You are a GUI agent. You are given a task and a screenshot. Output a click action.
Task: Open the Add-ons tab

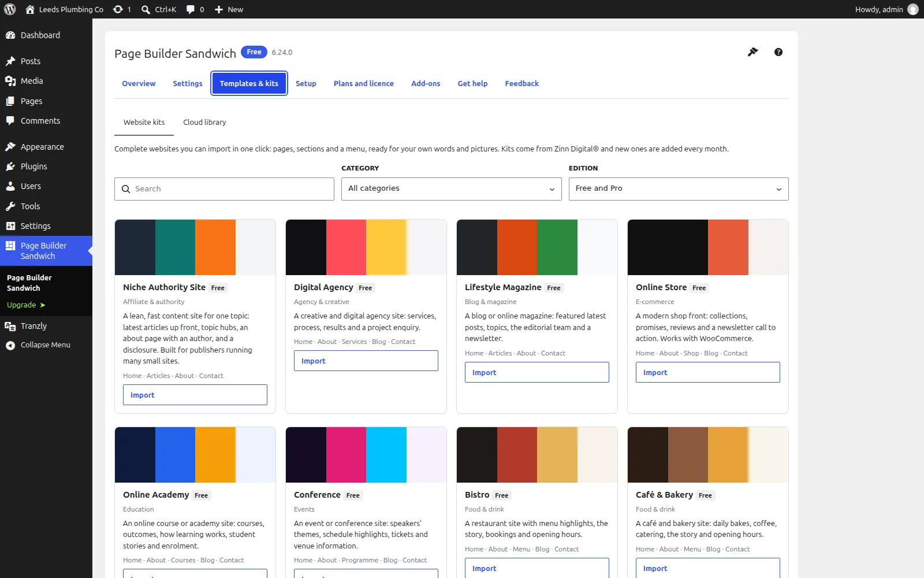point(426,84)
